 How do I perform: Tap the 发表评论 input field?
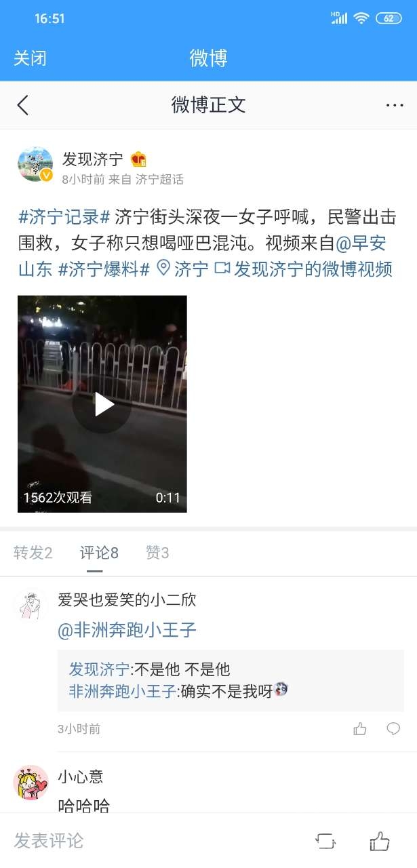[156, 841]
